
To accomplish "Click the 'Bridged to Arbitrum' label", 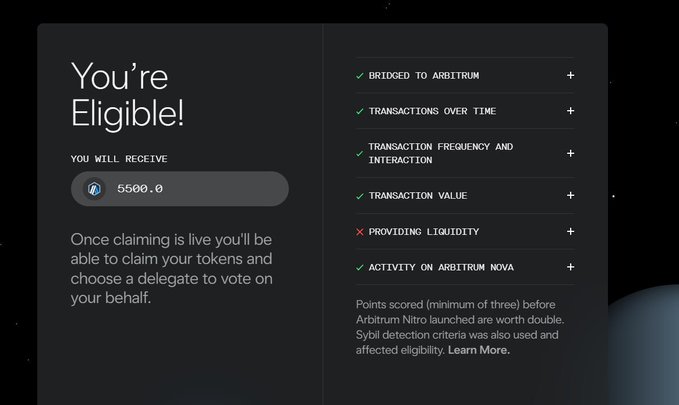I will point(424,75).
